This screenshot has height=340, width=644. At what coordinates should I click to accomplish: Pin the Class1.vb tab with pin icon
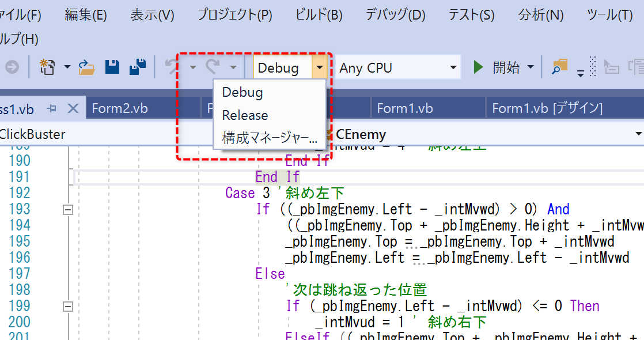[x=52, y=108]
